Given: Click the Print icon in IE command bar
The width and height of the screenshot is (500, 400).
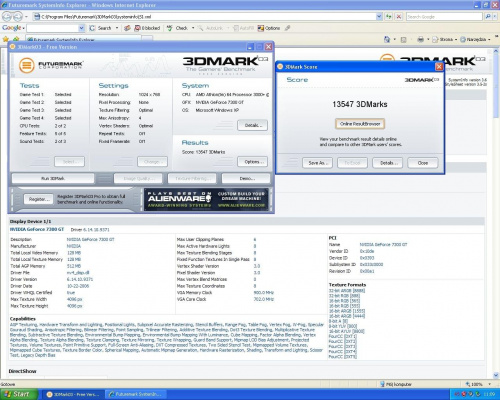Looking at the screenshot, I should (420, 39).
